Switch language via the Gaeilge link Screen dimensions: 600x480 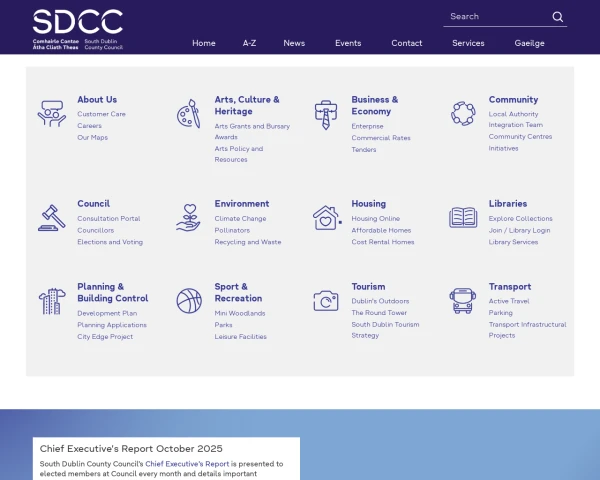click(529, 43)
